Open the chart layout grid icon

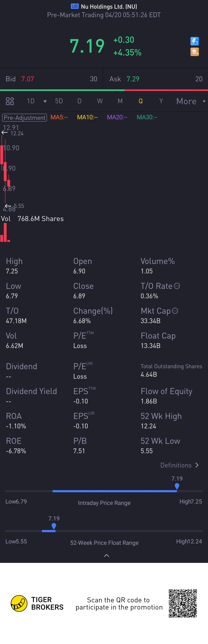click(10, 101)
